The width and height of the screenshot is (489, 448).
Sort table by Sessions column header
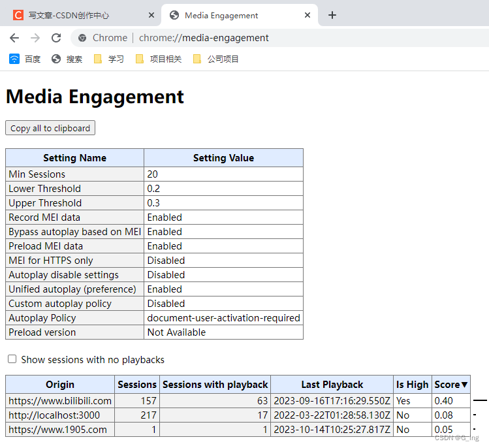point(137,385)
